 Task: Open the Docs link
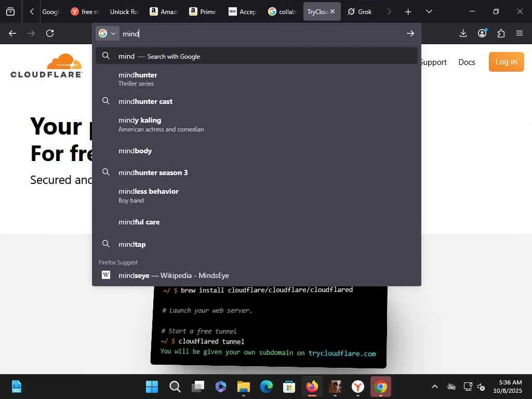point(467,62)
